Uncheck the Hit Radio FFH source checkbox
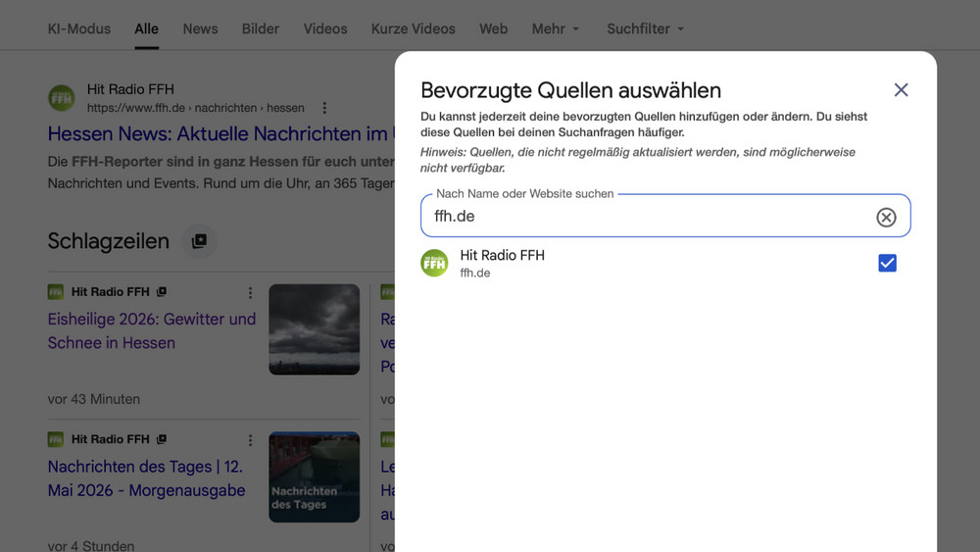Image resolution: width=980 pixels, height=552 pixels. pos(887,263)
